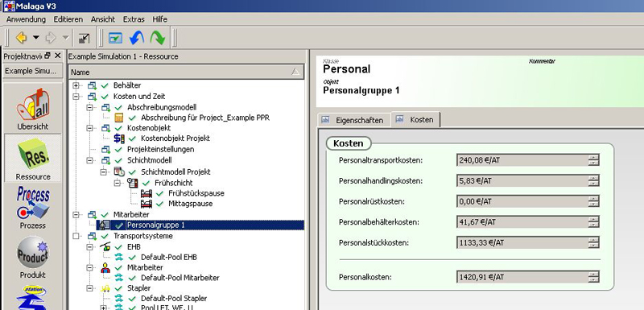This screenshot has height=310, width=644.
Task: Click the bed icon next to Frühstückspause
Action: pos(147,193)
